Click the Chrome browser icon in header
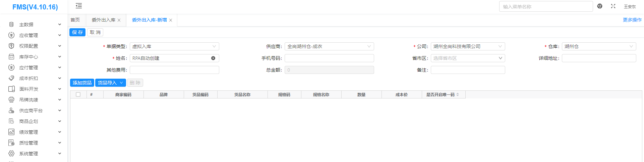Screen dimensions: 644x162 pos(600,6)
